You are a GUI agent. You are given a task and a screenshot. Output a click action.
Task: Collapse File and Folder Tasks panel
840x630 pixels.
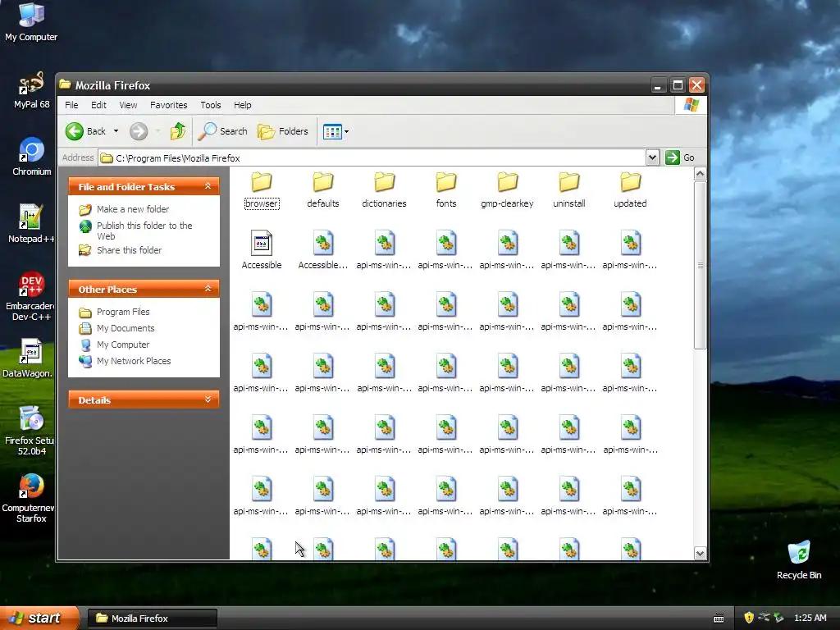coord(208,186)
